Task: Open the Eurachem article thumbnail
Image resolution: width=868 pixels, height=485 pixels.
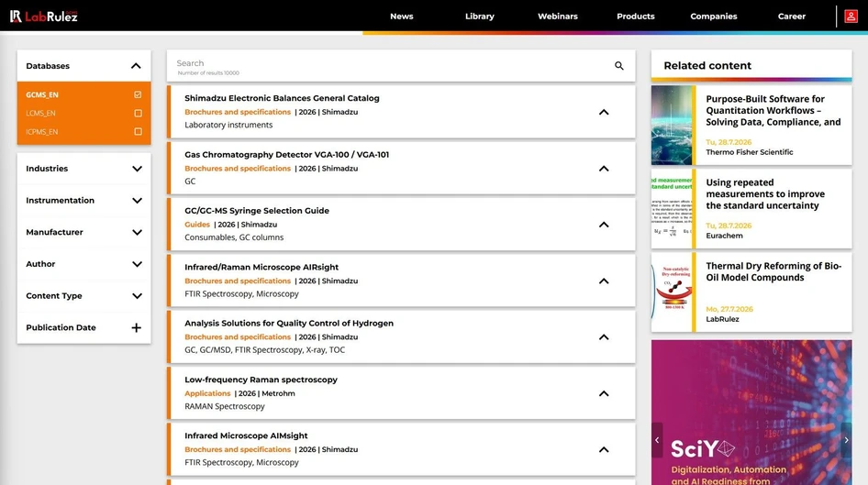Action: [672, 208]
